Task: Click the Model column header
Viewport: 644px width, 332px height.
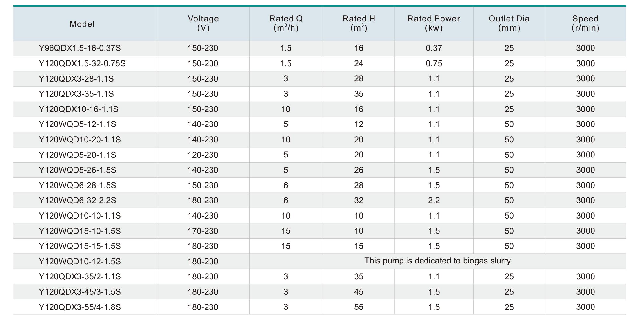Action: [x=82, y=24]
